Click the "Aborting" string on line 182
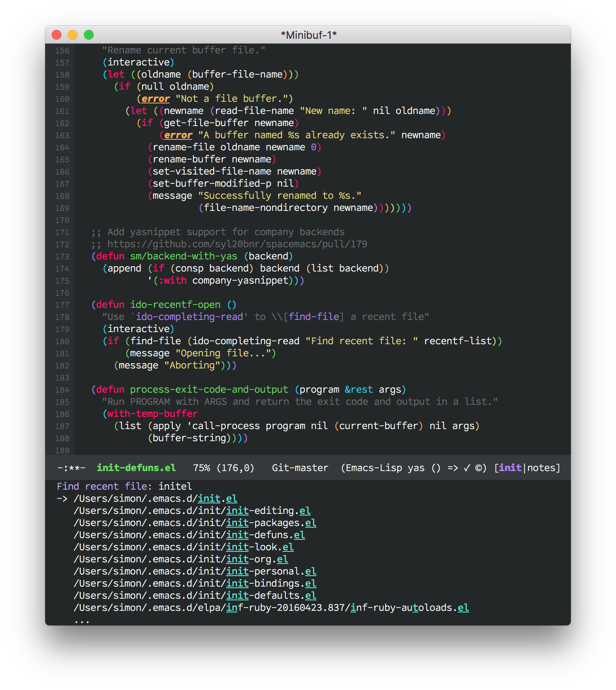Image resolution: width=616 pixels, height=690 pixels. 192,365
